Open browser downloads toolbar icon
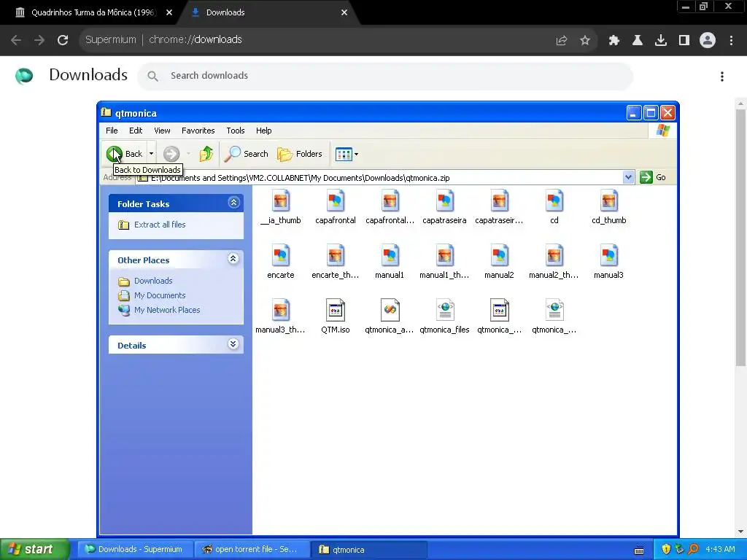This screenshot has height=560, width=747. click(x=661, y=41)
